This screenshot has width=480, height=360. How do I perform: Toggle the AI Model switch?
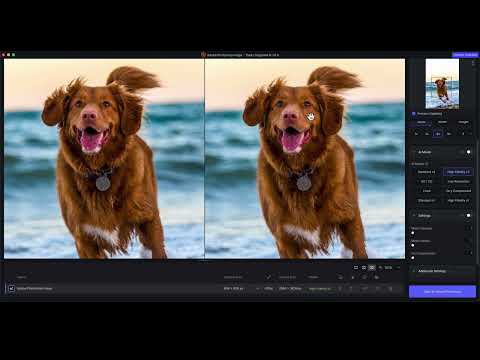click(467, 152)
